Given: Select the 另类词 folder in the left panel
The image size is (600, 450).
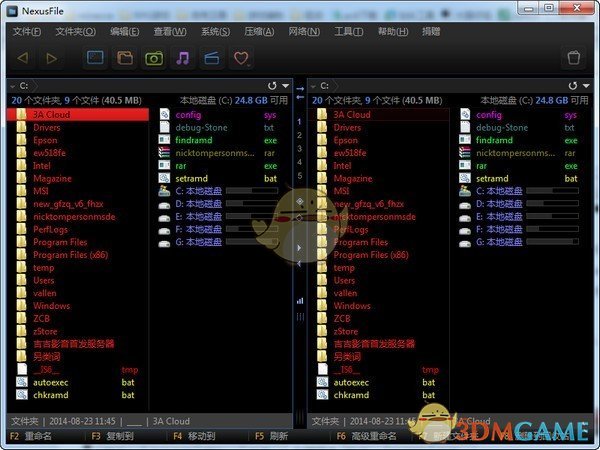Looking at the screenshot, I should [x=47, y=357].
